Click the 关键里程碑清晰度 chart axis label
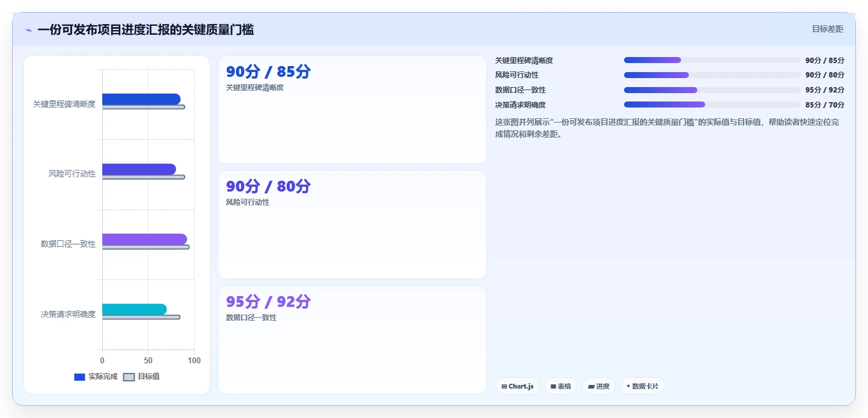868x418 pixels. coord(64,104)
